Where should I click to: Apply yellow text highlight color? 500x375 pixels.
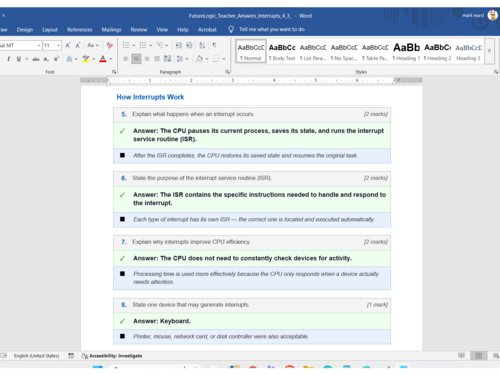86,59
